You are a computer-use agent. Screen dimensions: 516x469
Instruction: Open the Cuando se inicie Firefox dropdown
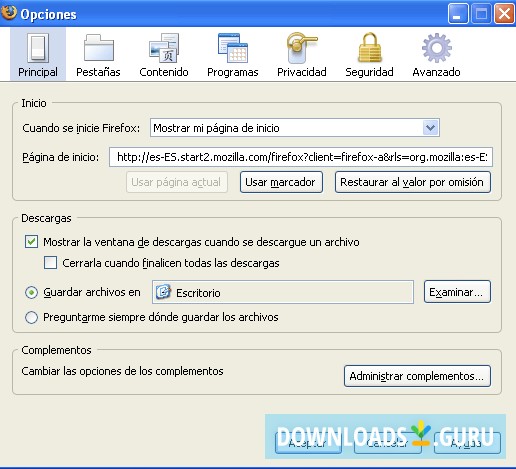click(295, 128)
